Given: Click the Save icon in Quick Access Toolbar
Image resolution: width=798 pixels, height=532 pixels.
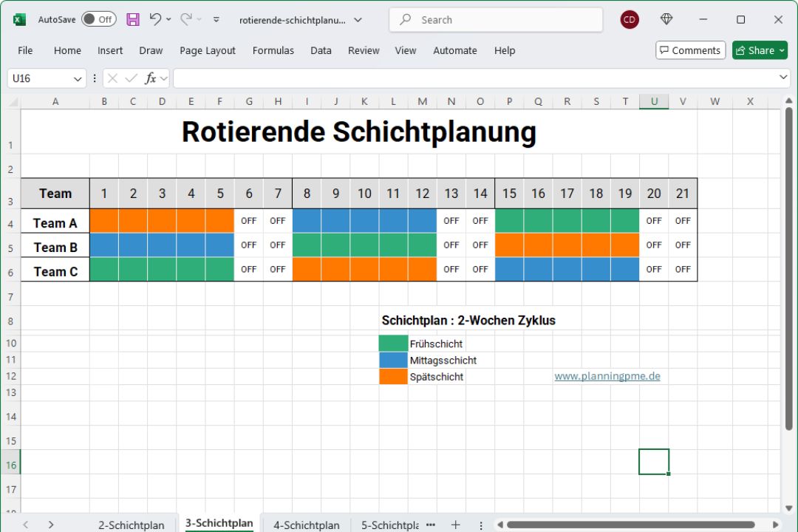Looking at the screenshot, I should [133, 20].
